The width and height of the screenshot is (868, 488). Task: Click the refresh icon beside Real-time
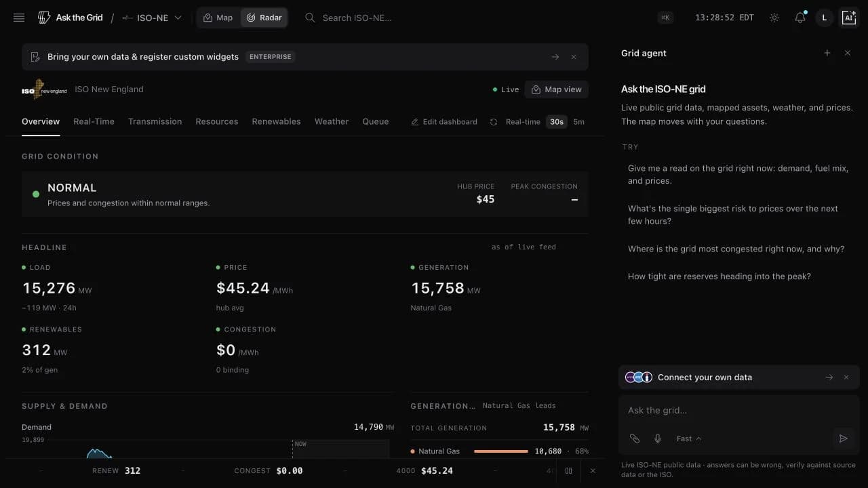[494, 122]
